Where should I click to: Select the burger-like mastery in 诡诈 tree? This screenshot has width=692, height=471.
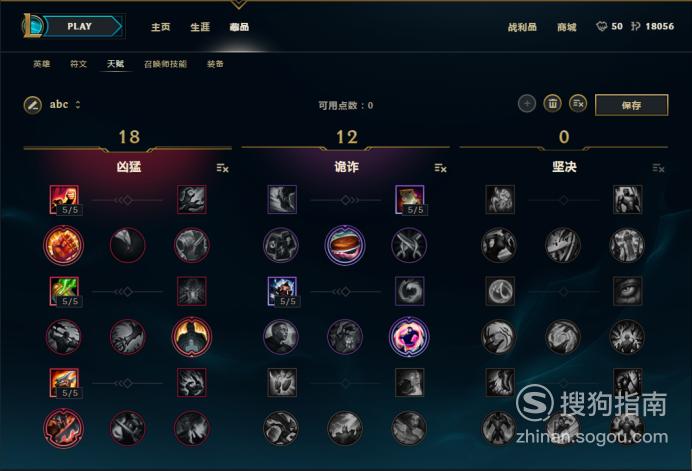coord(345,245)
